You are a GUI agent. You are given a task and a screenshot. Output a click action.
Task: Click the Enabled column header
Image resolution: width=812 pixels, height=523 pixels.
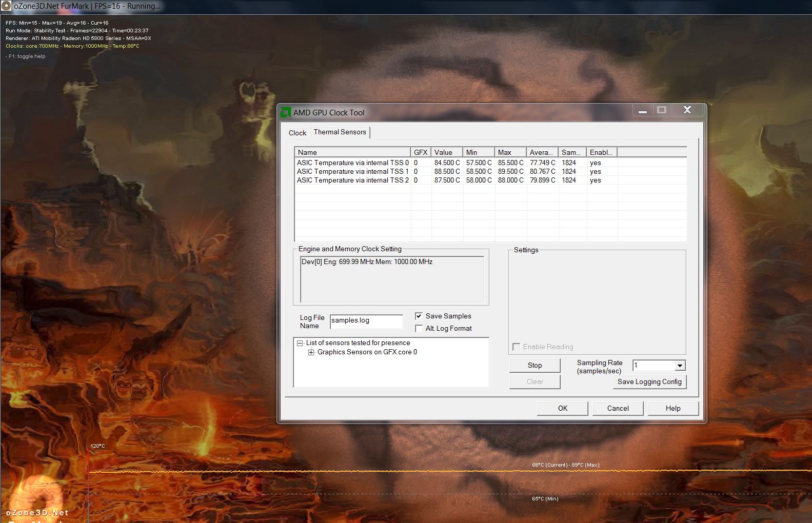pos(602,152)
